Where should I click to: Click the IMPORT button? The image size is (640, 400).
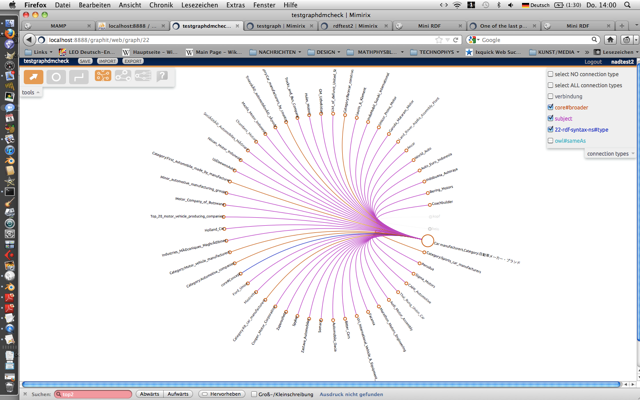coord(107,61)
